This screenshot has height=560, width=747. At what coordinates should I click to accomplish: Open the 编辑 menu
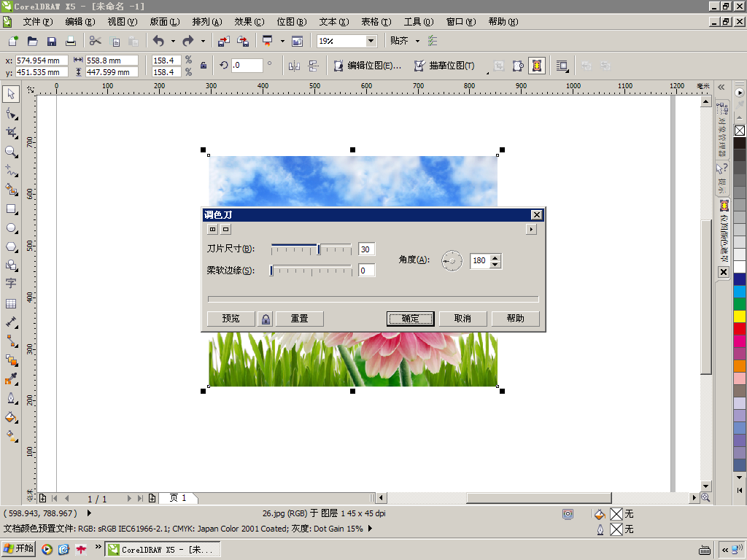click(80, 22)
